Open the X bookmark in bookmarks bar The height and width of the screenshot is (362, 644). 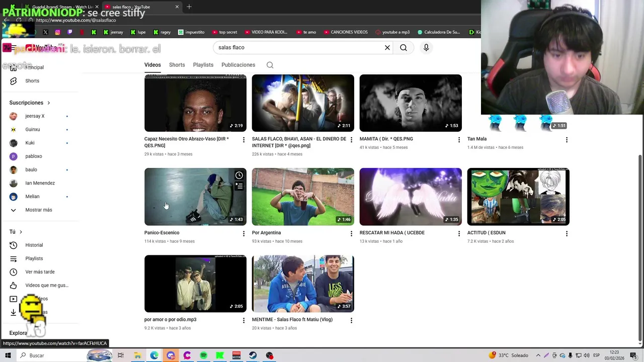[x=45, y=32]
